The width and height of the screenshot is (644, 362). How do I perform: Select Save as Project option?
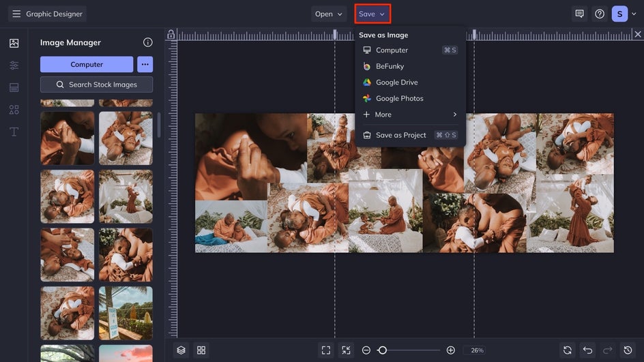400,135
